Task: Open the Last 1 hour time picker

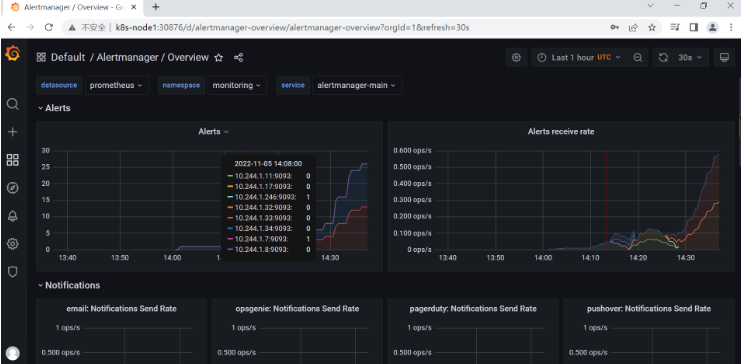Action: [580, 58]
